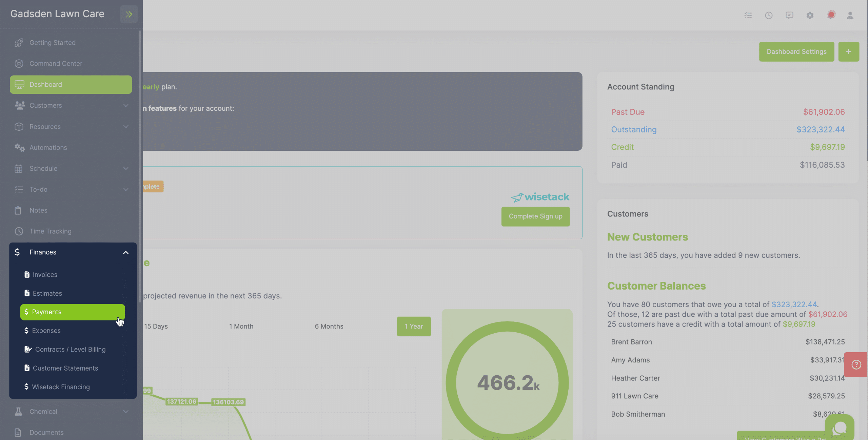This screenshot has width=868, height=440.
Task: Click the Time Tracking clock icon
Action: [19, 231]
